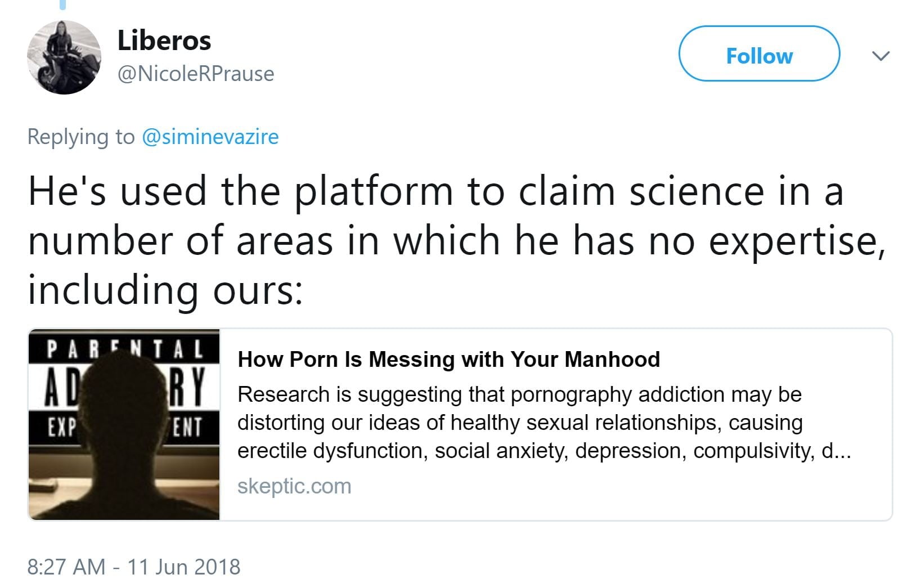This screenshot has height=588, width=912.
Task: Open the skeptic.com domain link
Action: (x=294, y=486)
